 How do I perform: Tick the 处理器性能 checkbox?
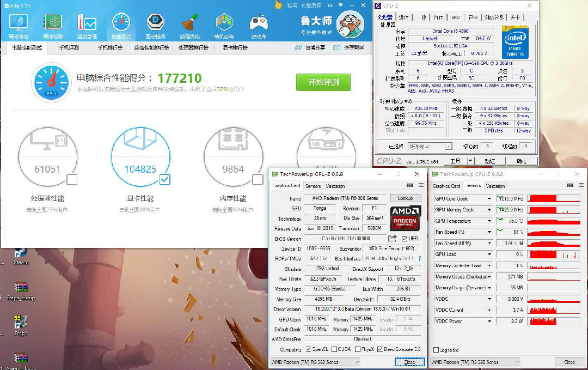(x=72, y=180)
